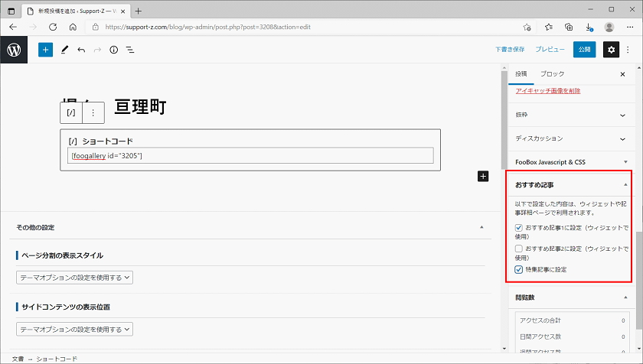Click the black add block button
This screenshot has width=643, height=364.
[x=483, y=176]
